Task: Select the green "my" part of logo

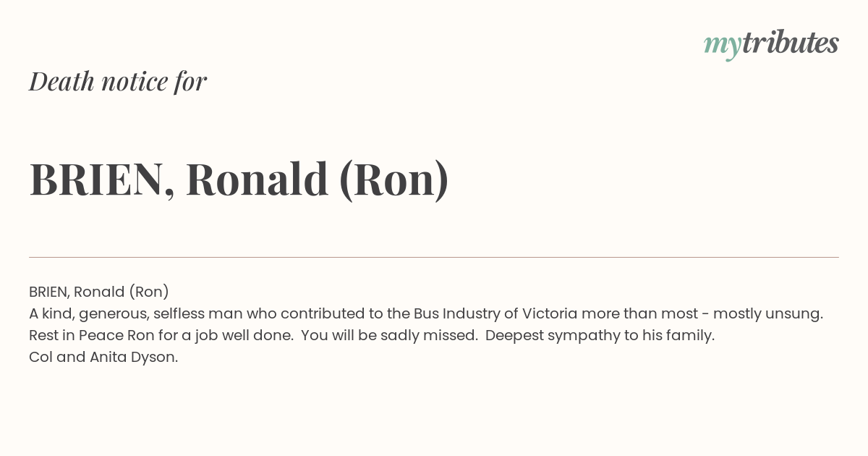Action: tap(723, 46)
